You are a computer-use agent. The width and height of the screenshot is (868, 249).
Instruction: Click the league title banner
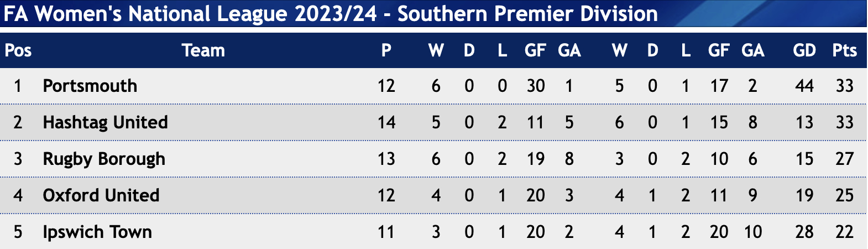click(433, 13)
